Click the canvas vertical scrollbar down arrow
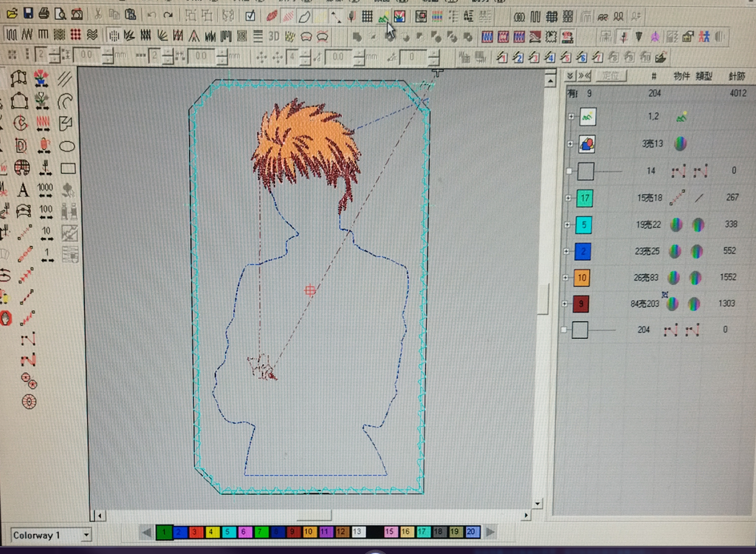756x554 pixels. [x=537, y=504]
